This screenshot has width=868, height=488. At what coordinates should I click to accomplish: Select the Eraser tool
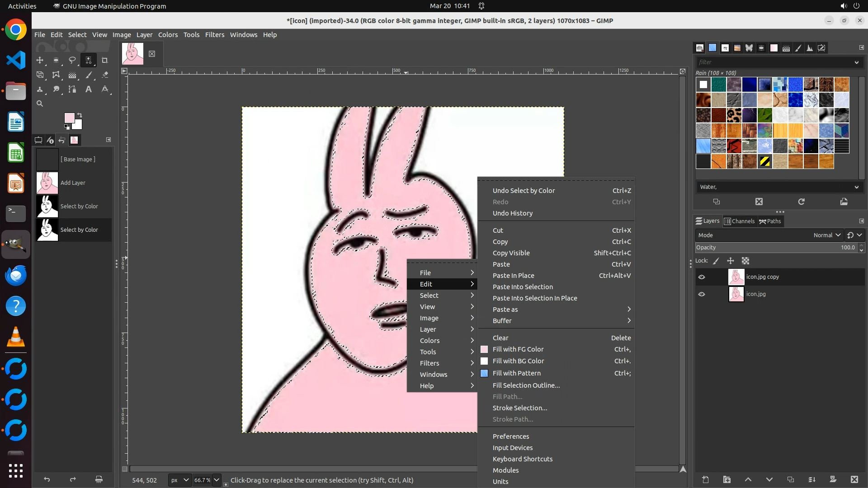point(105,75)
